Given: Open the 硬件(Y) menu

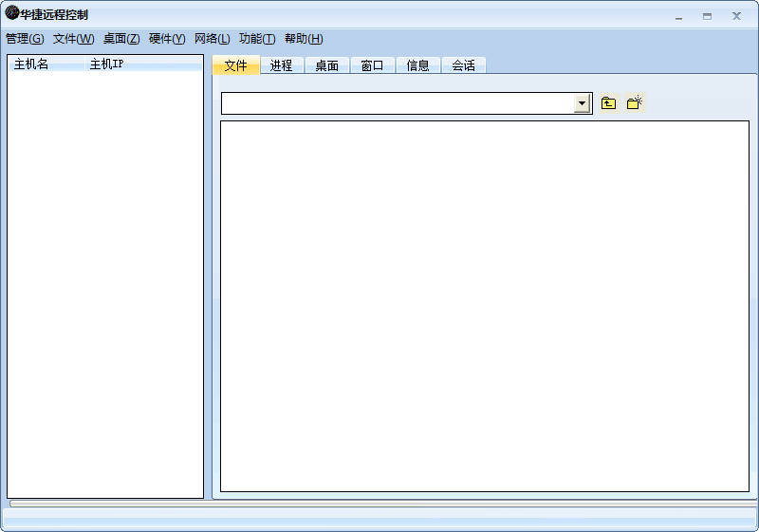Looking at the screenshot, I should [x=167, y=39].
